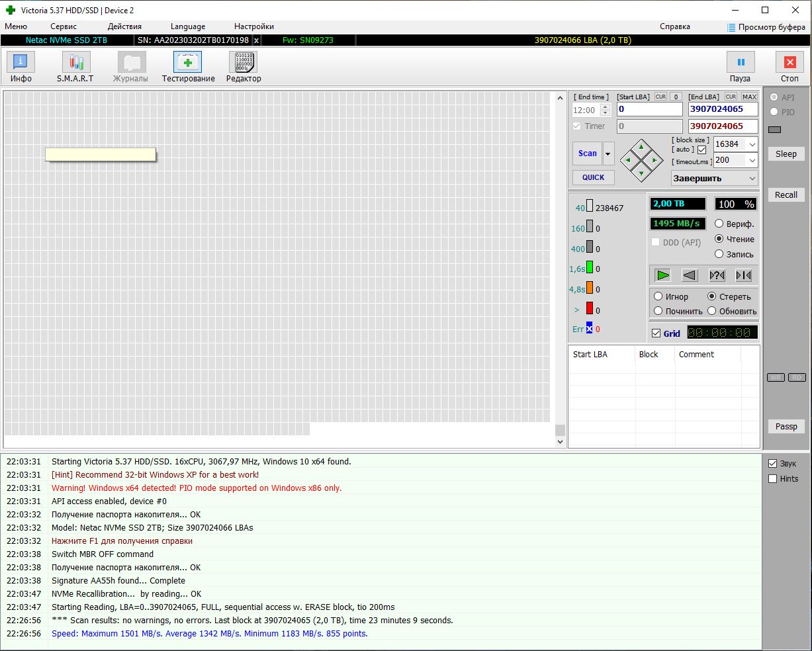Screen dimensions: 812x651
Task: Open the Сервис menu
Action: (x=64, y=26)
